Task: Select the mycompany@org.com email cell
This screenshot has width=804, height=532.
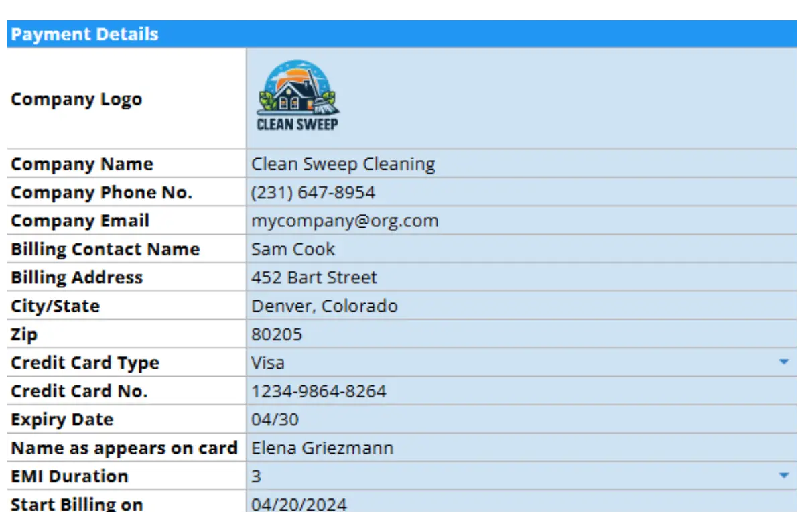Action: [344, 221]
